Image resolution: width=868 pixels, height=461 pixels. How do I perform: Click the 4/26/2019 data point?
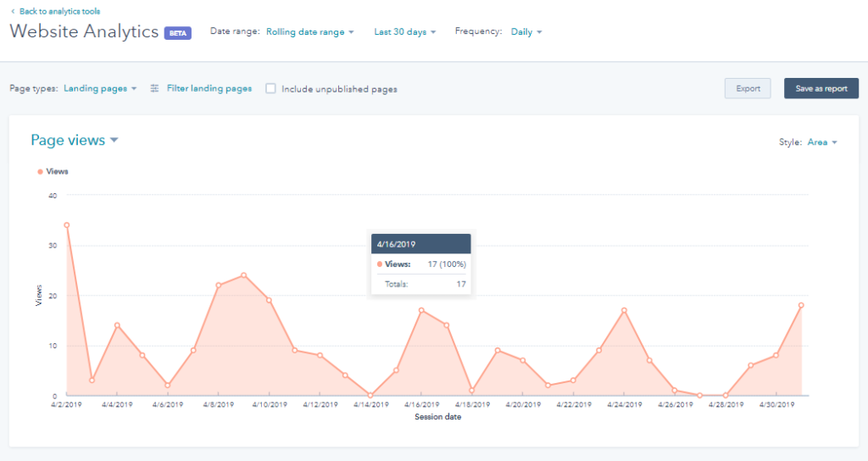pos(675,391)
